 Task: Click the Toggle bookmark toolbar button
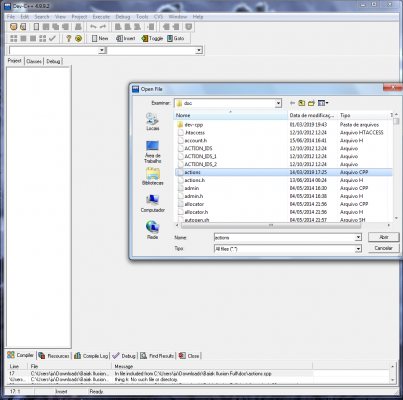pyautogui.click(x=152, y=38)
